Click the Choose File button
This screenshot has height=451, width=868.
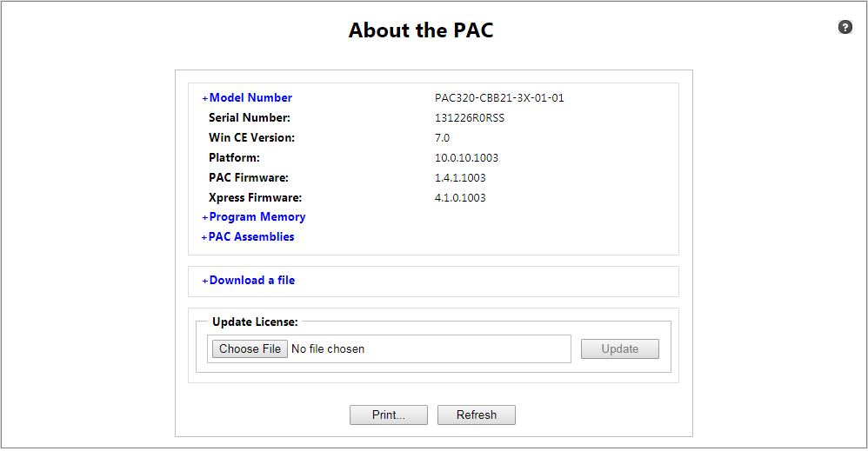[250, 349]
